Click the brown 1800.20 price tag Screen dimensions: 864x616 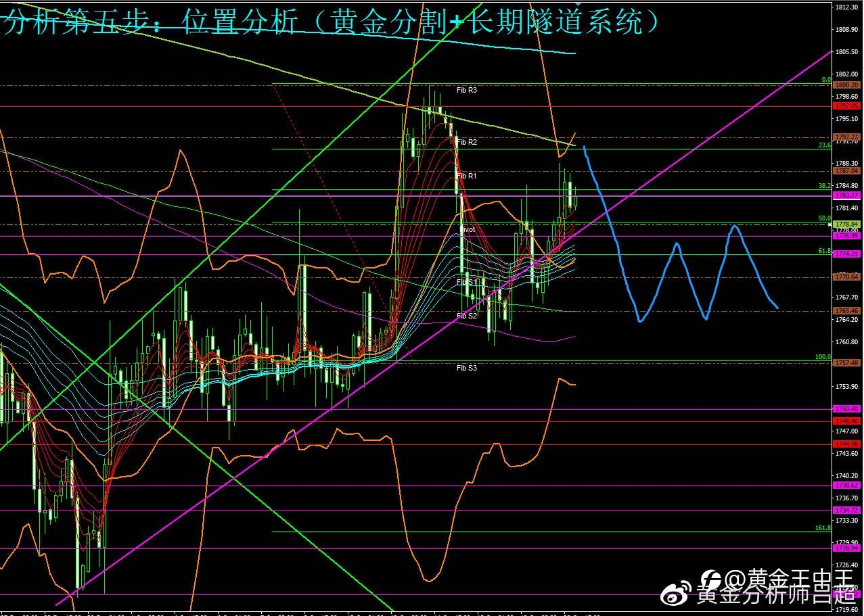pyautogui.click(x=847, y=85)
